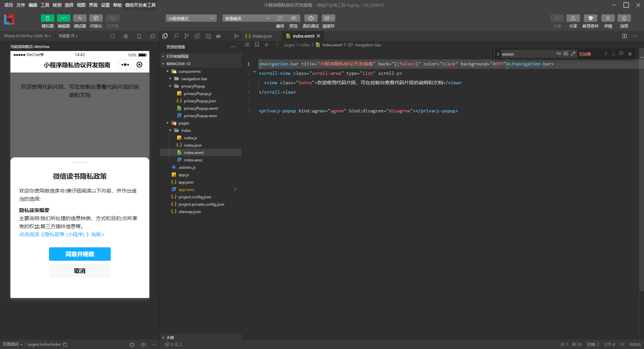
Task: Click the mini program capsule close circle
Action: click(140, 65)
